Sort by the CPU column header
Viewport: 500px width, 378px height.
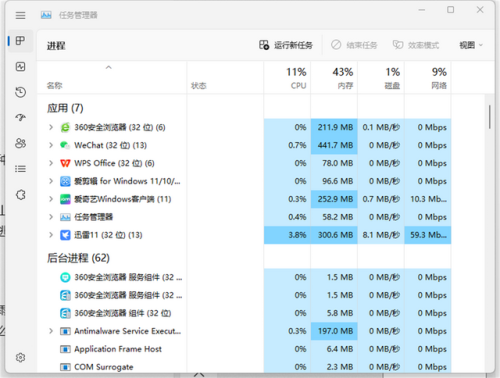(287, 78)
